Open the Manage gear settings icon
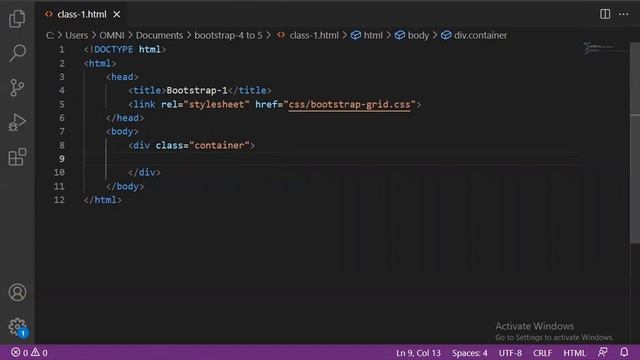The image size is (640, 360). 17,327
